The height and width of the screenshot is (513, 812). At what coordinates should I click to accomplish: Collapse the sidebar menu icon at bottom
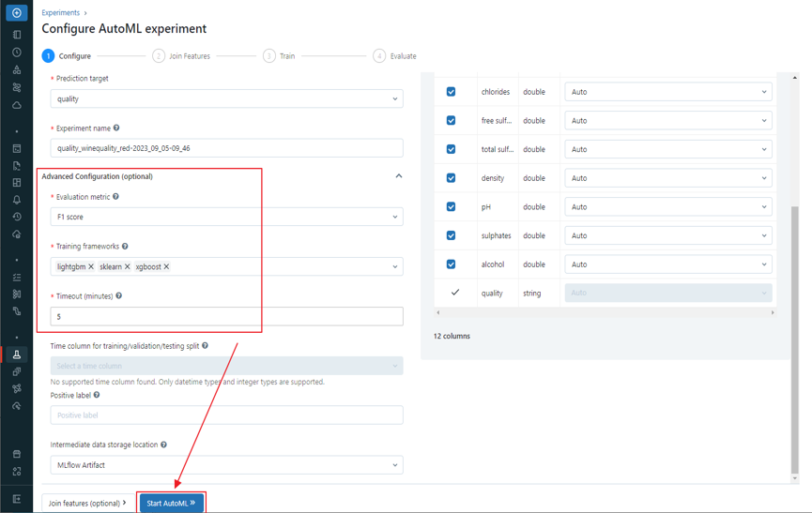pyautogui.click(x=16, y=499)
